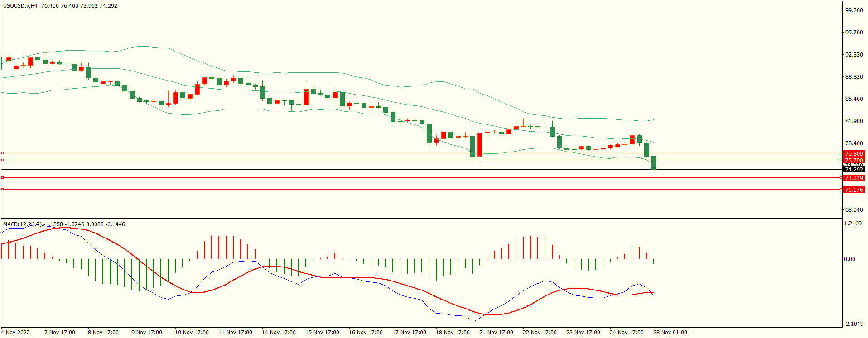
Task: Click the black 74.292 current price label
Action: click(854, 170)
